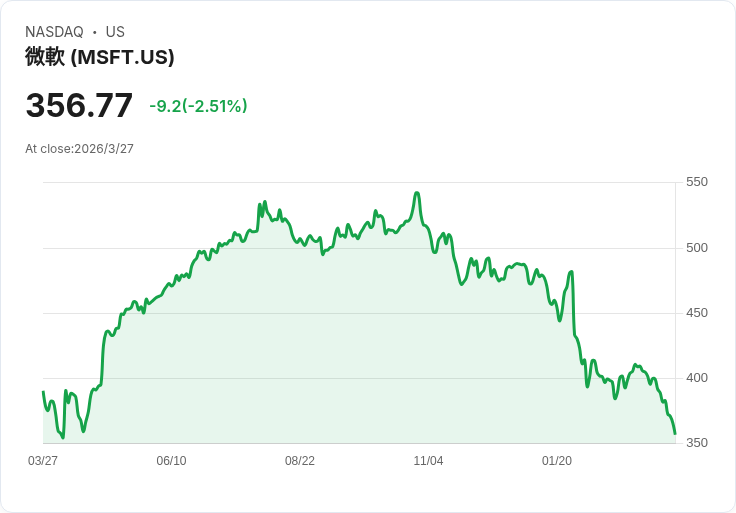The height and width of the screenshot is (513, 736).
Task: Click the 11/04 date on x-axis
Action: (428, 461)
